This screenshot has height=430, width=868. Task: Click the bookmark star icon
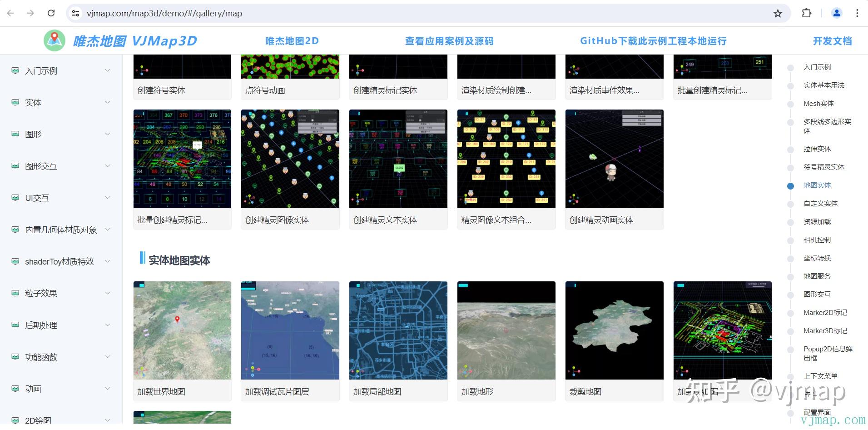point(779,13)
